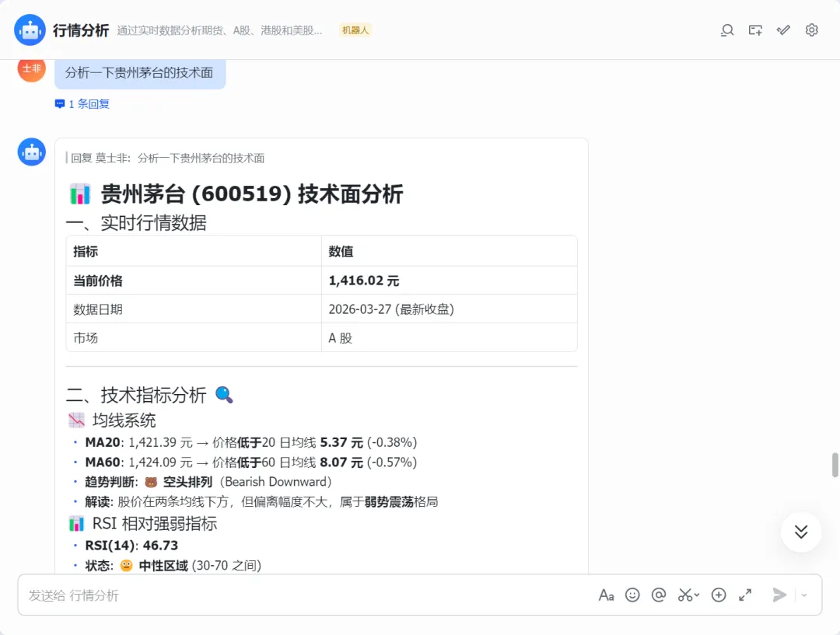Open the Aa text formatting icon

[606, 595]
